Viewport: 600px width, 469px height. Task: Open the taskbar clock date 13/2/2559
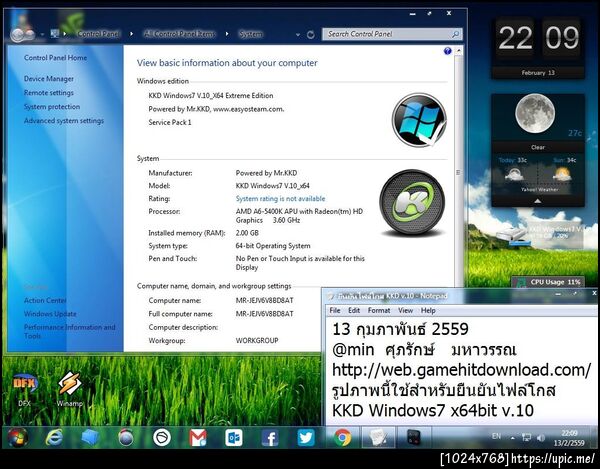coord(569,443)
